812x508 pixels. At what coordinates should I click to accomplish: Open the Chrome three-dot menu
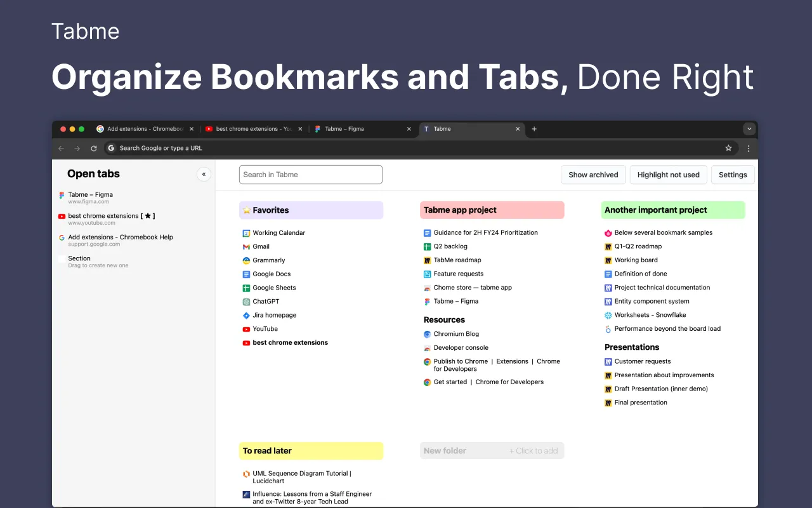pos(749,148)
